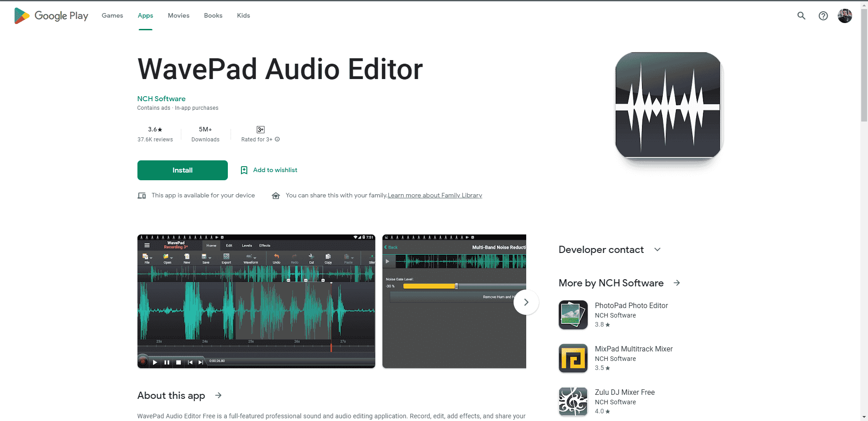
Task: Open Learn more about Family Library link
Action: pos(435,196)
